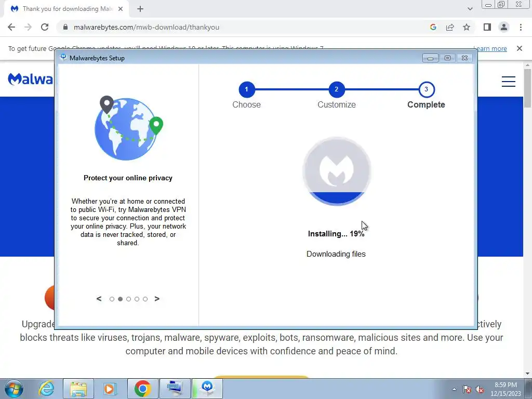532x399 pixels.
Task: Open the Windows Start menu
Action: click(14, 389)
